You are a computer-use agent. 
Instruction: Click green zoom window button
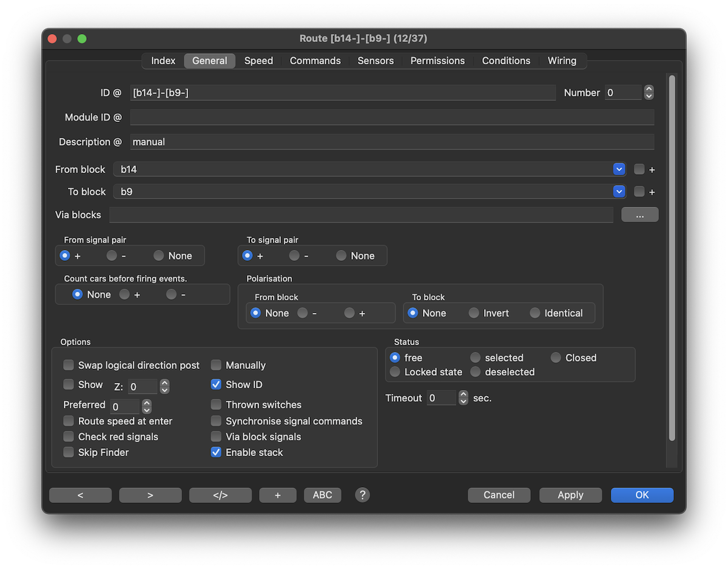tap(82, 39)
